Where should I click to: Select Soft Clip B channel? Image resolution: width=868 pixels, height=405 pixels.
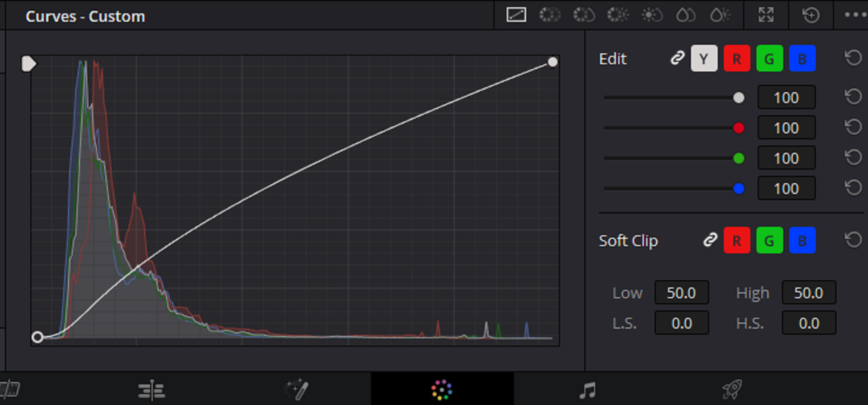pos(802,240)
